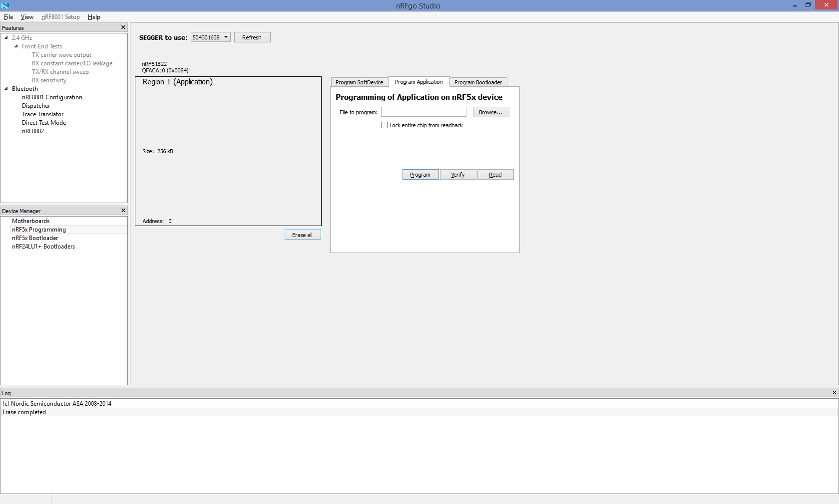839x504 pixels.
Task: Click Browse to choose a file
Action: click(x=491, y=112)
